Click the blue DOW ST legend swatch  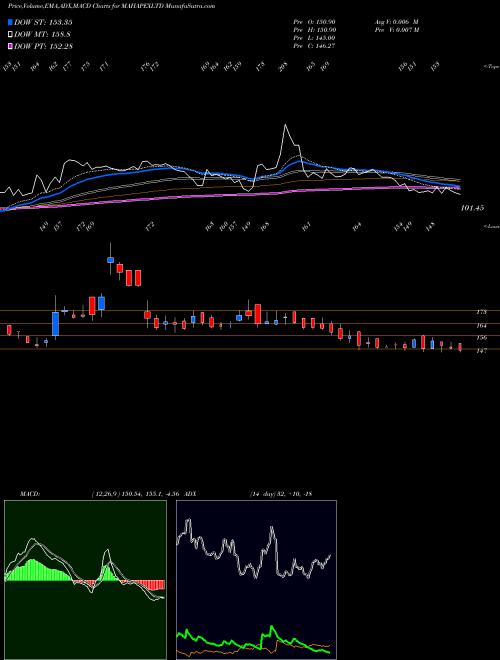(11, 22)
